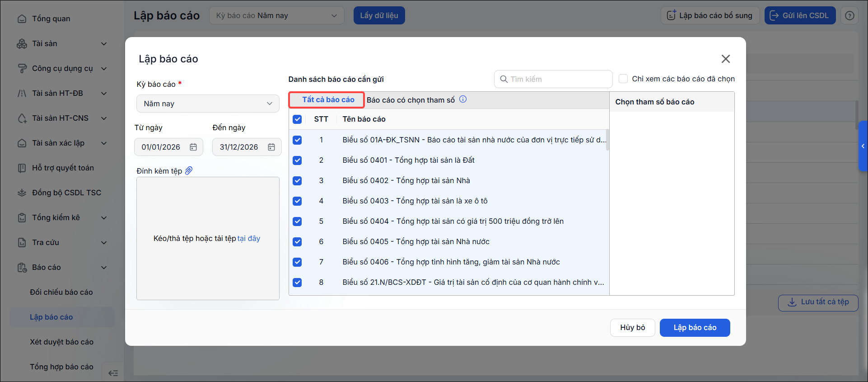Click the Tổng quan sidebar icon

[x=22, y=19]
